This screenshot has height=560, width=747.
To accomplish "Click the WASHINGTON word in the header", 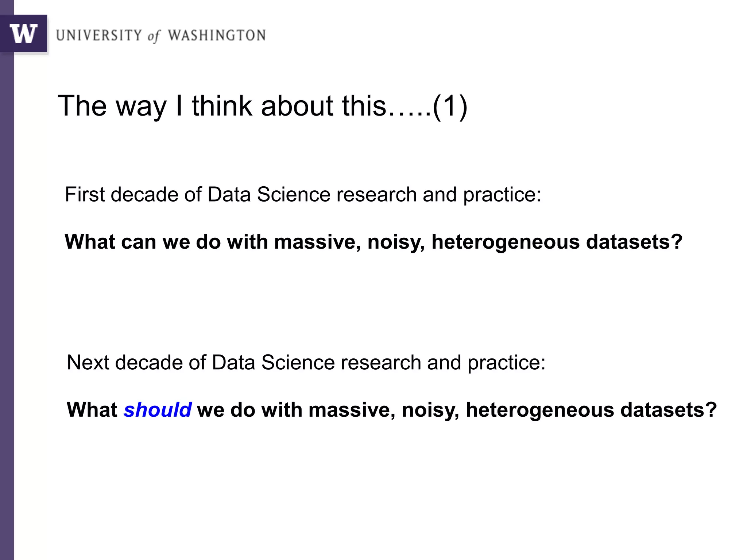I will point(217,35).
